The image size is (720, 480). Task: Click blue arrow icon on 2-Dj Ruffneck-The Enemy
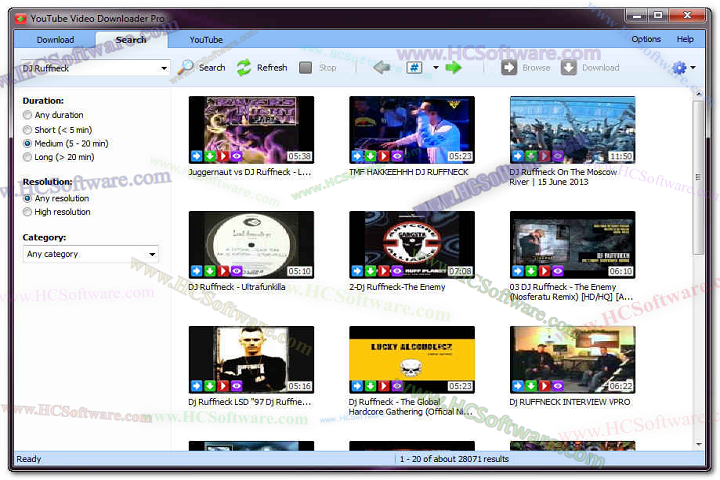tap(357, 271)
